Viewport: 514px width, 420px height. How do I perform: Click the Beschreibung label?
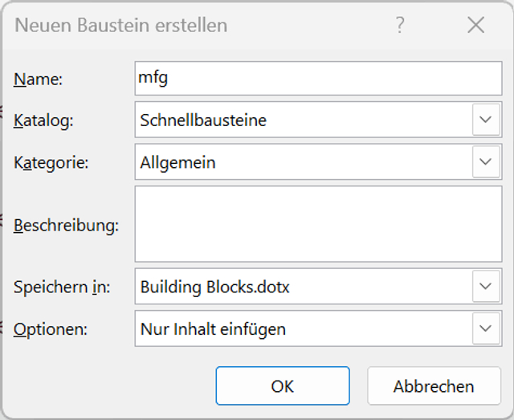click(66, 225)
